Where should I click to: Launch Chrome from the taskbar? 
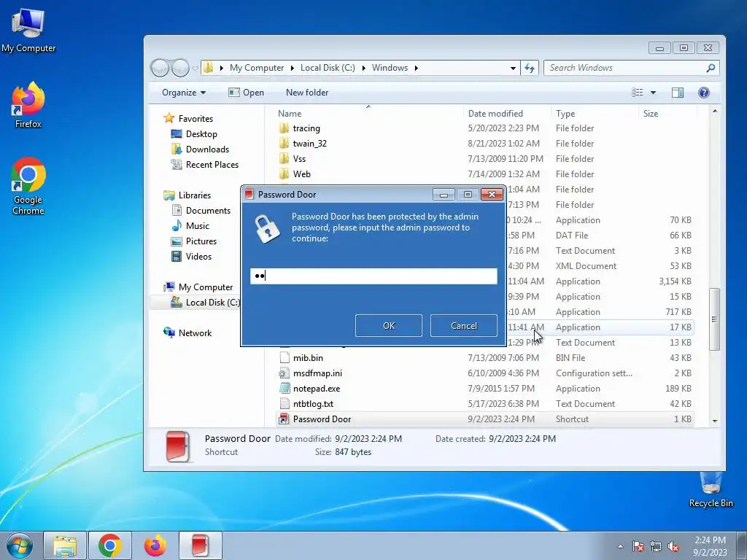pos(110,545)
